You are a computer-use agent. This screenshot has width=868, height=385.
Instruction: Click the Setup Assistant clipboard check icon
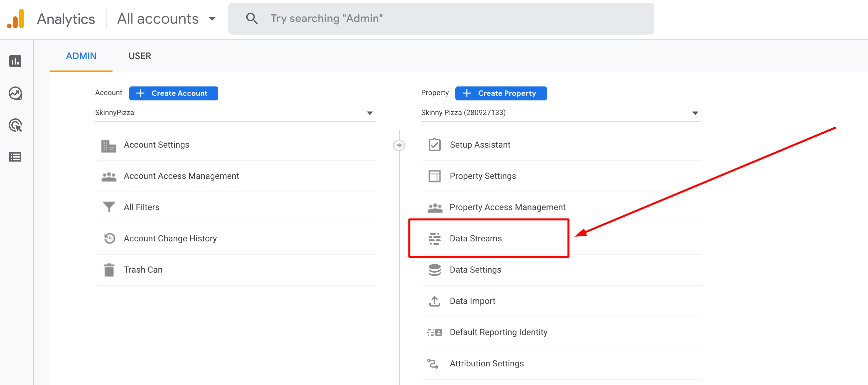(434, 145)
